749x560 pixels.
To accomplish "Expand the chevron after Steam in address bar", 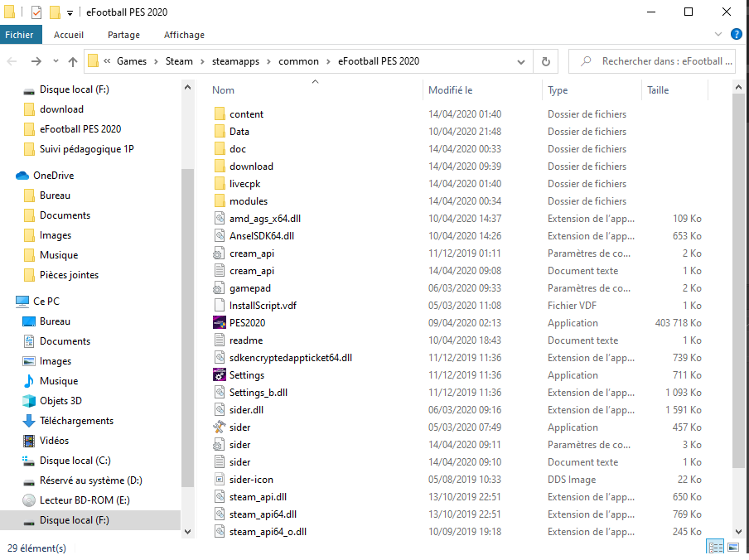I will [202, 61].
